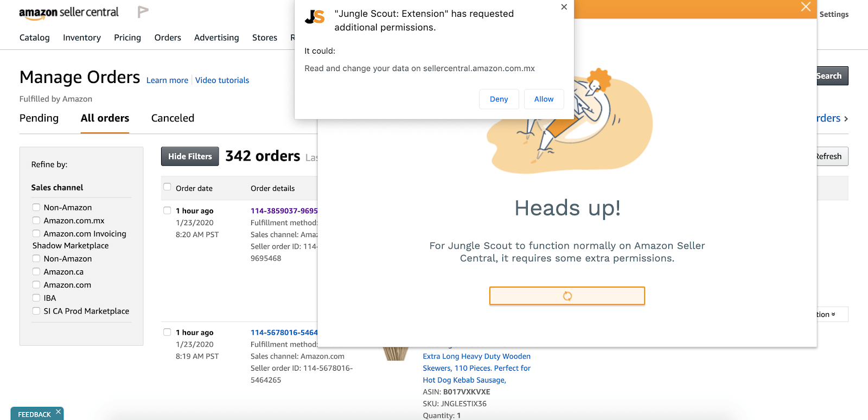Switch to the All orders tab

tap(105, 118)
